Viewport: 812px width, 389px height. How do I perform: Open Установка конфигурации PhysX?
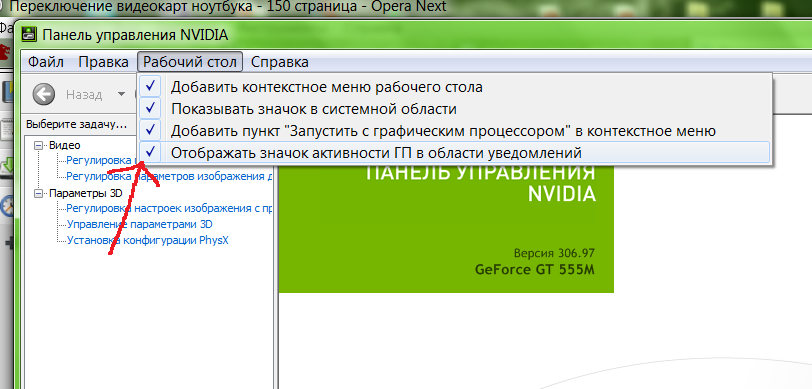(x=148, y=240)
